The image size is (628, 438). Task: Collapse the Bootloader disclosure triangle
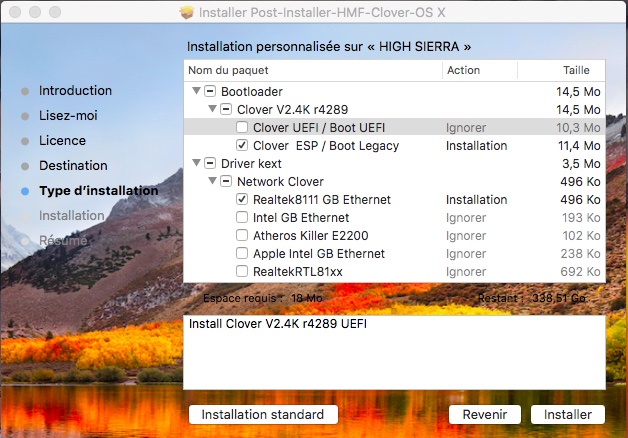[x=196, y=90]
